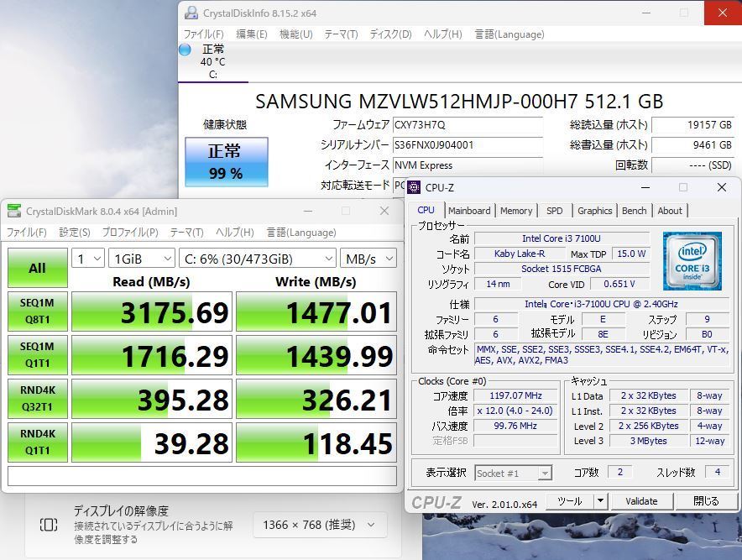Start the SEQ1M Q1T1 benchmark
Viewport: 742px width, 560px height.
38,354
